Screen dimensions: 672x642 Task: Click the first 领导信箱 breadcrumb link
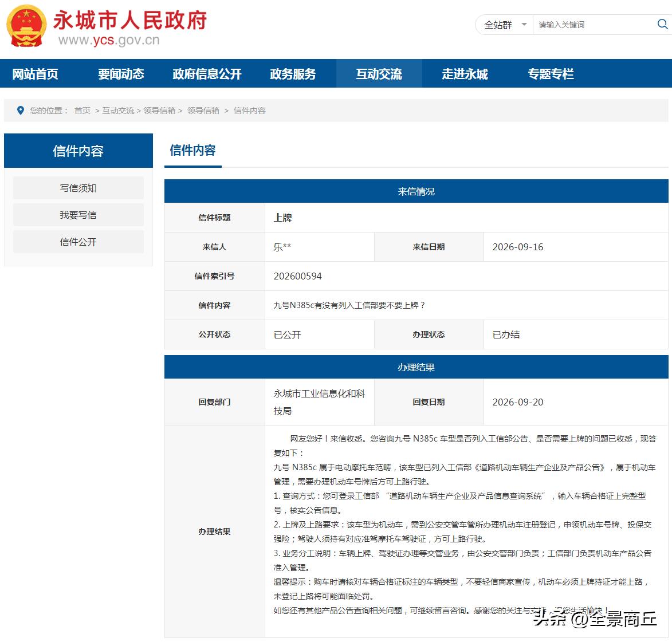[159, 111]
